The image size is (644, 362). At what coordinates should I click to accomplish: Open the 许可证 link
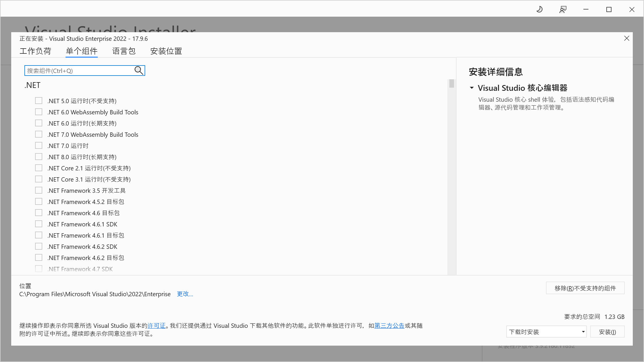[156, 326]
